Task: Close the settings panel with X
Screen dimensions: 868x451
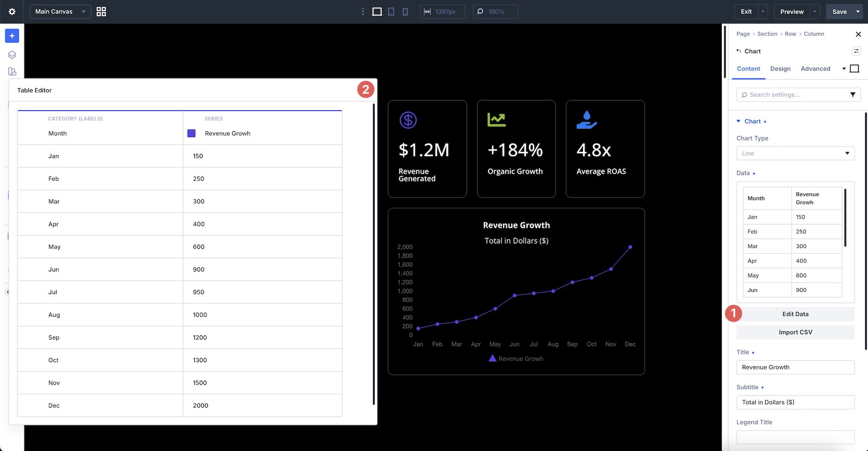Action: 858,34
